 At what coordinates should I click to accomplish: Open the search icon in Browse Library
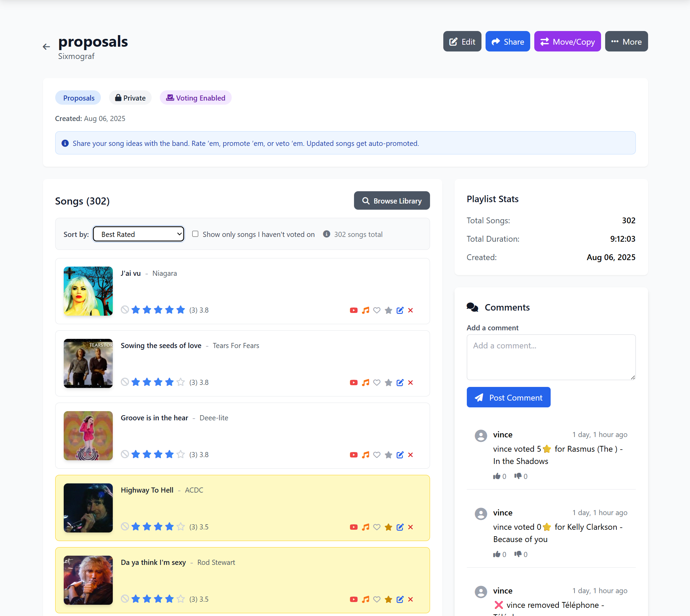366,201
